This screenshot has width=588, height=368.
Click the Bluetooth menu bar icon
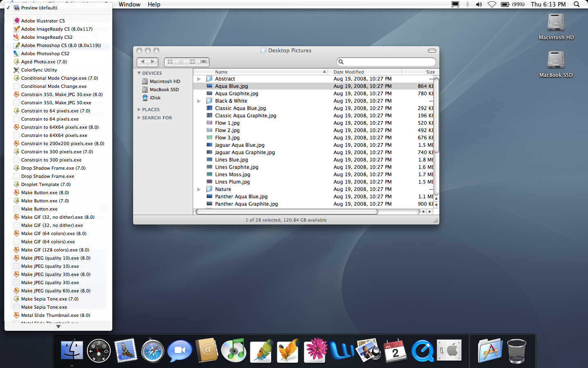(468, 4)
